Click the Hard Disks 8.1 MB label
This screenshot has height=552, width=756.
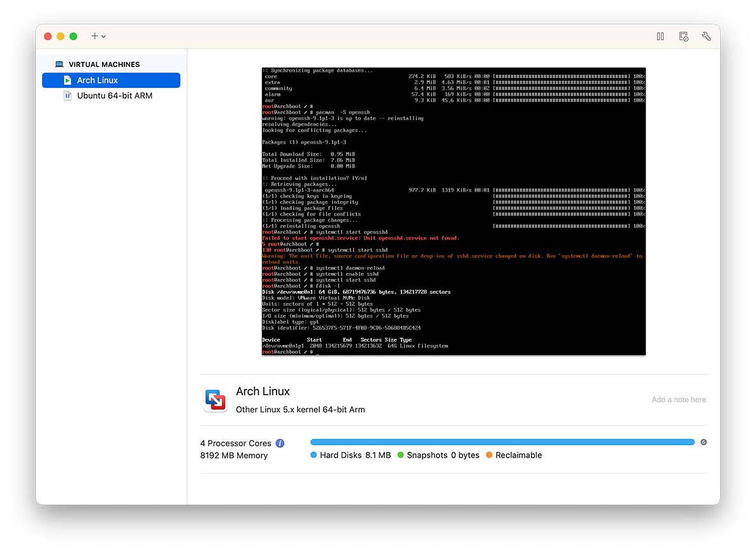pyautogui.click(x=355, y=455)
